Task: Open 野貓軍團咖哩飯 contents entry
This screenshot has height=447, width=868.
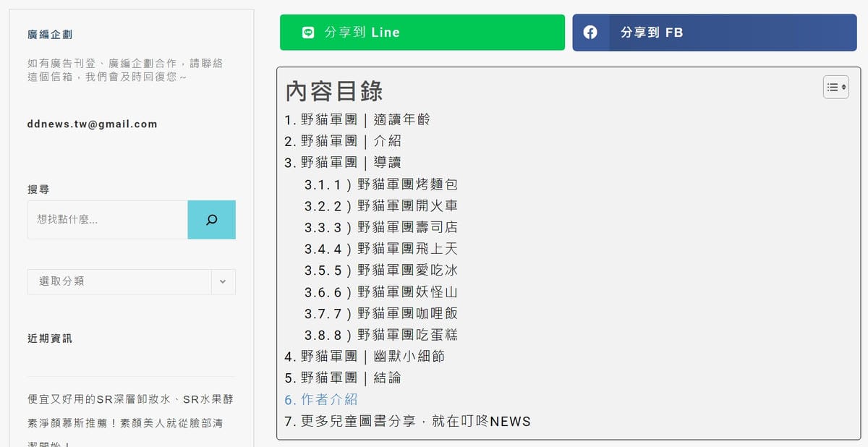Action: click(381, 313)
